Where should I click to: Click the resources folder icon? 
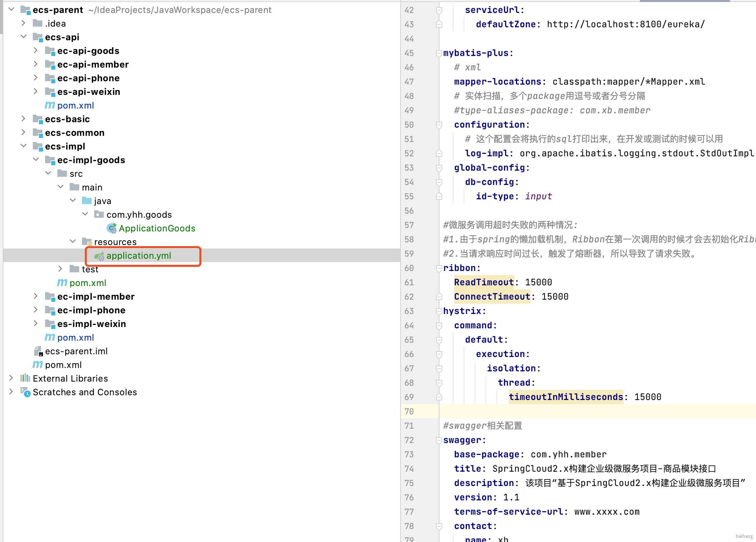click(87, 242)
